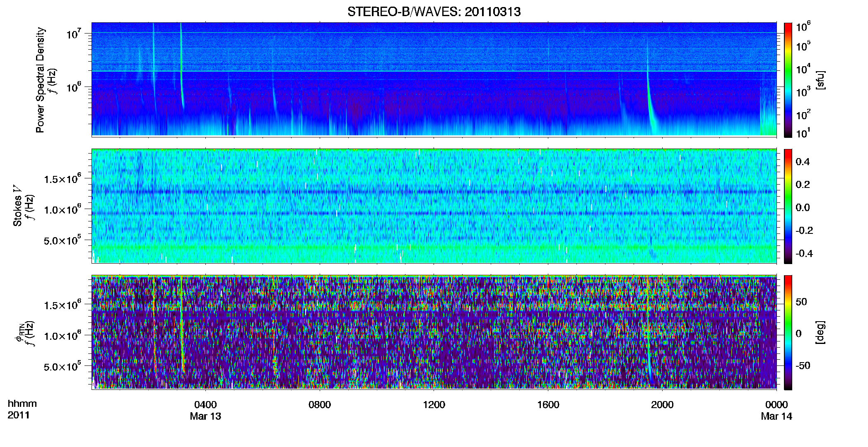
Task: Select the Mar 13 date label
Action: tap(205, 416)
